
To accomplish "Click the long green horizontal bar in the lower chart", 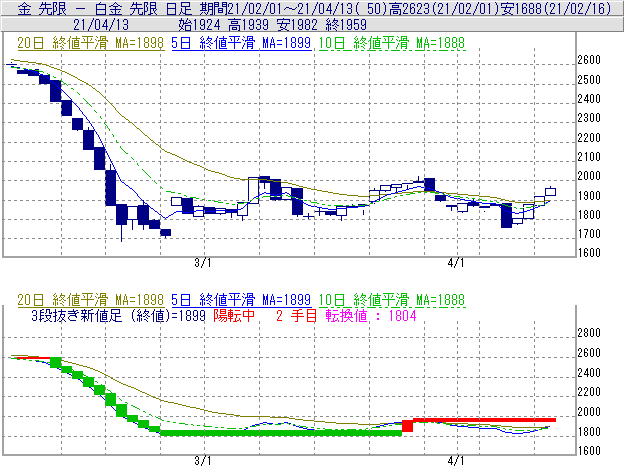I will click(281, 433).
